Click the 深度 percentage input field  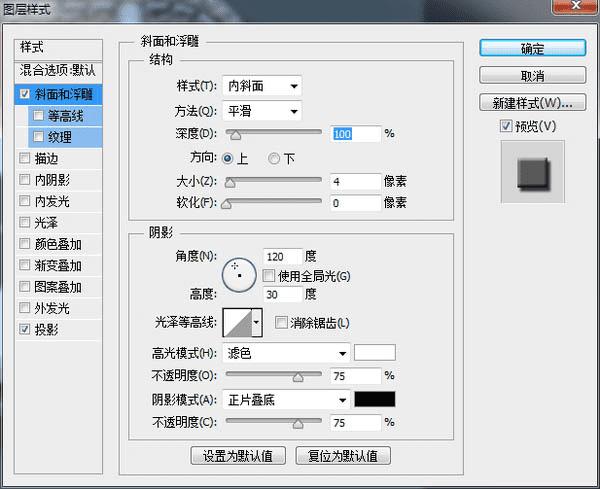(x=356, y=134)
